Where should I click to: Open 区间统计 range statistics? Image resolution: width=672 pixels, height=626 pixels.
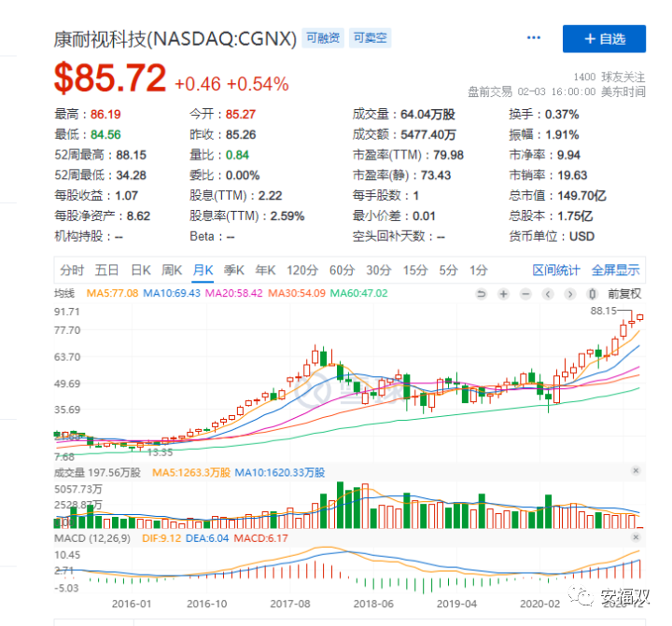[556, 271]
